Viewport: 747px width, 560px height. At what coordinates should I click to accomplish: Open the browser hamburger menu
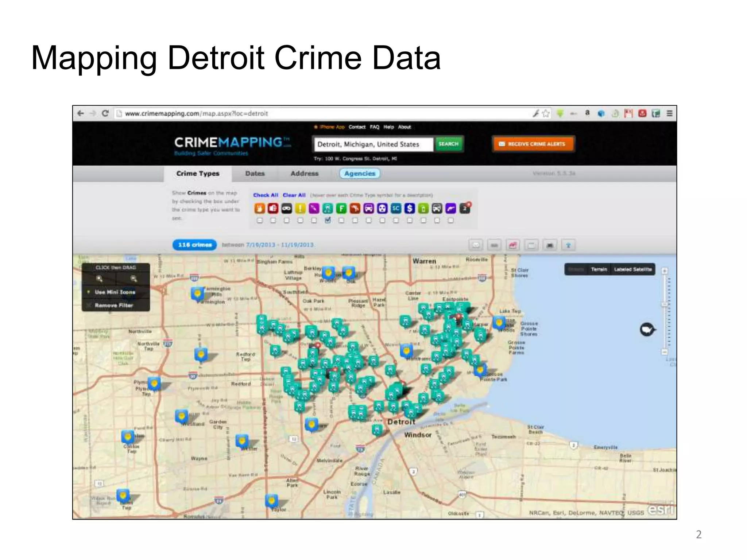(670, 113)
